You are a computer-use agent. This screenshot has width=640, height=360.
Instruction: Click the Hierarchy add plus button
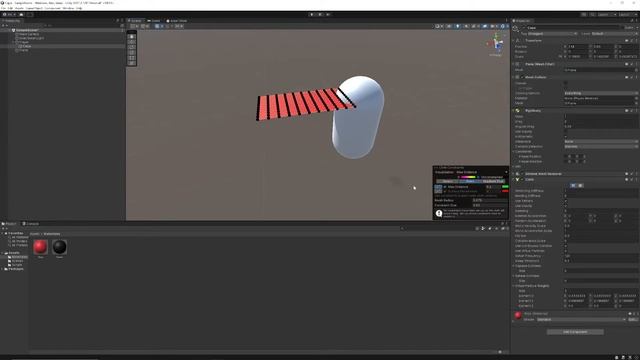click(x=3, y=25)
